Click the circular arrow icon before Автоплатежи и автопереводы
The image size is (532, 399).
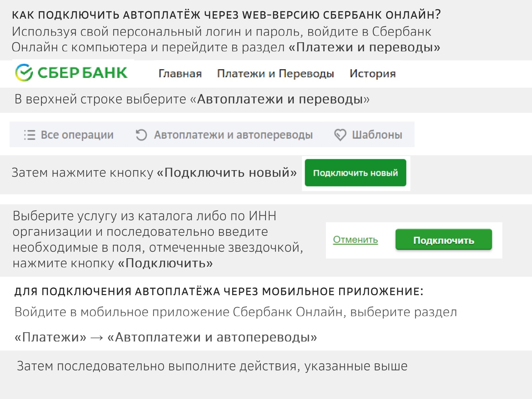tap(141, 135)
